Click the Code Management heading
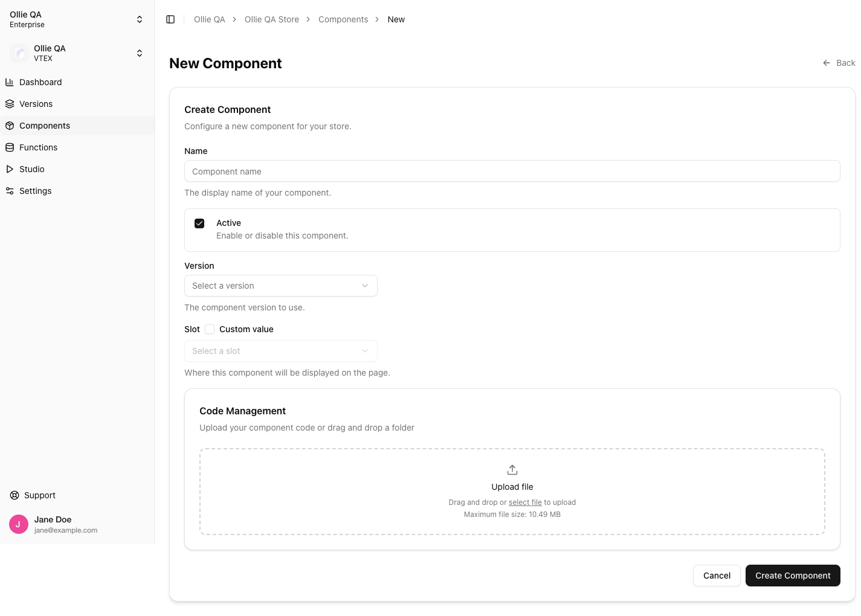The height and width of the screenshot is (616, 861). click(x=242, y=411)
